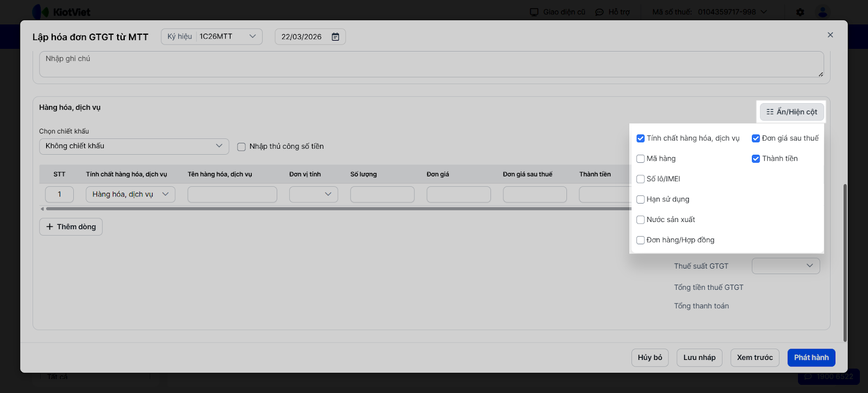Image resolution: width=868 pixels, height=393 pixels.
Task: Click the Số lượng column header
Action: 363,174
